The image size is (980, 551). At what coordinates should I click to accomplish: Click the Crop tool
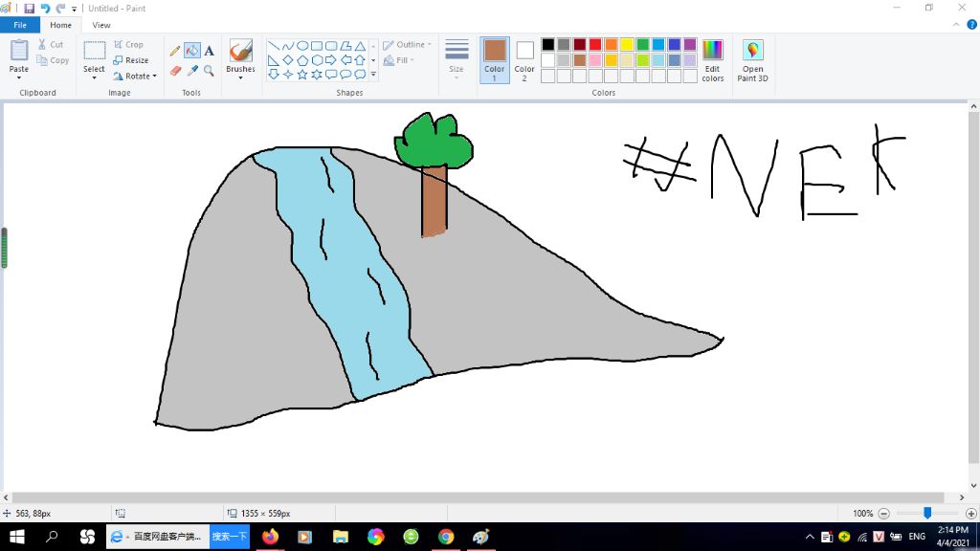pos(129,44)
